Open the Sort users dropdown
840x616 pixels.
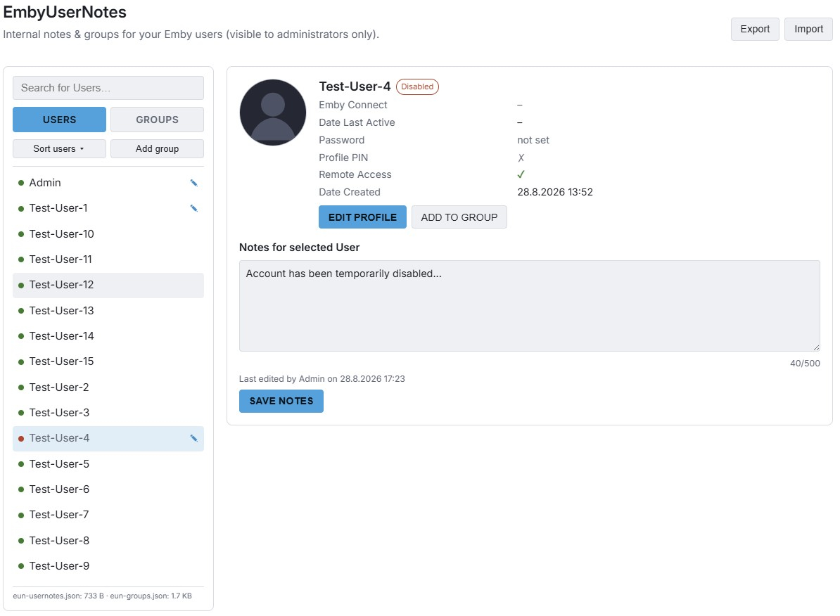coord(60,149)
